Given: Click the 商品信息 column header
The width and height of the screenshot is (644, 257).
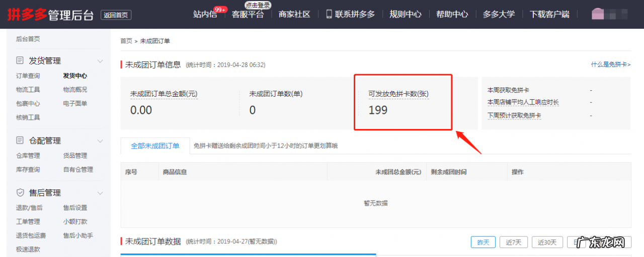Looking at the screenshot, I should coord(175,172).
